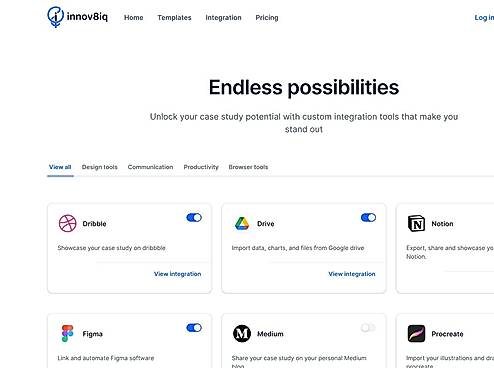This screenshot has height=368, width=494.
Task: Open the Integration nav link
Action: point(223,18)
